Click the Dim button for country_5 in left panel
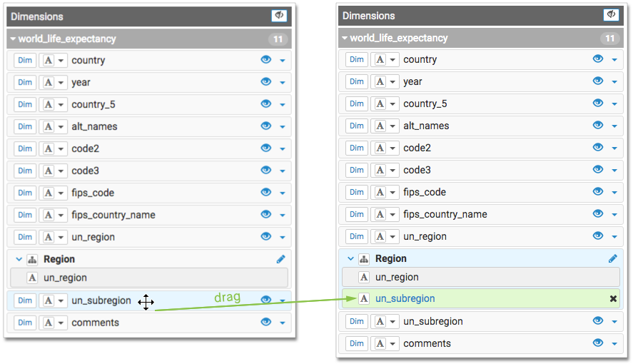Screen dimensions: 633x364 pyautogui.click(x=25, y=104)
